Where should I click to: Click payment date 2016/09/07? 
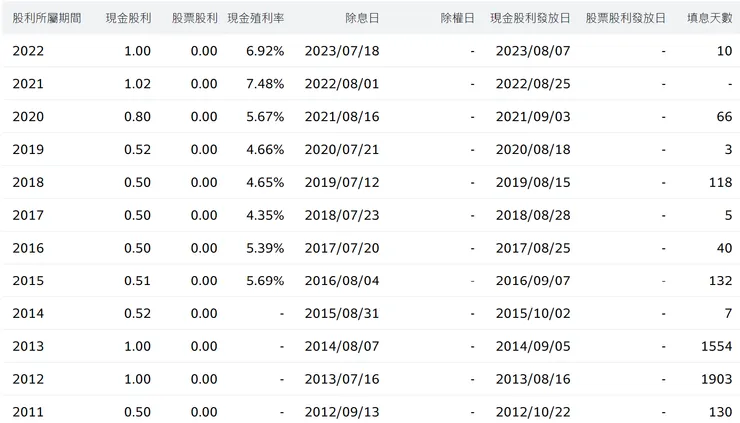tap(533, 281)
